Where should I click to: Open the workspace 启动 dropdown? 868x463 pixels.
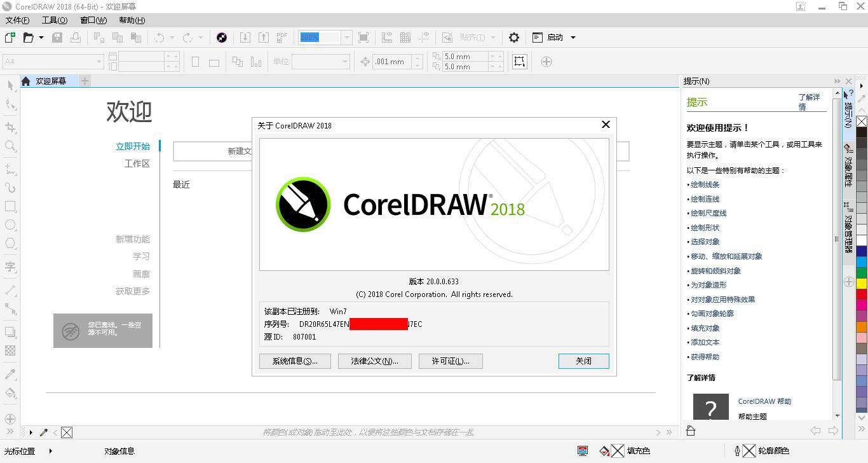573,38
